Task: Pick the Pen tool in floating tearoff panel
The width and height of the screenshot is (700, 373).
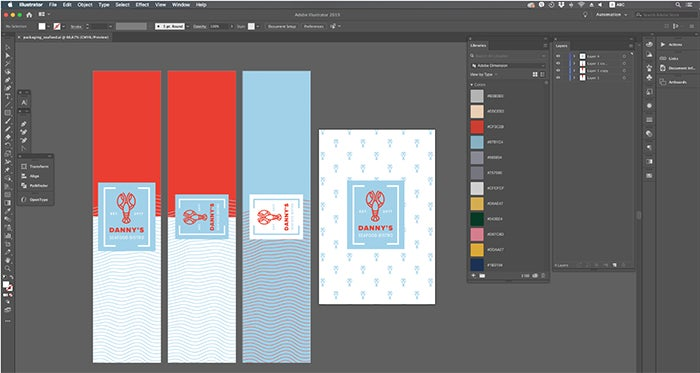Action: [24, 124]
